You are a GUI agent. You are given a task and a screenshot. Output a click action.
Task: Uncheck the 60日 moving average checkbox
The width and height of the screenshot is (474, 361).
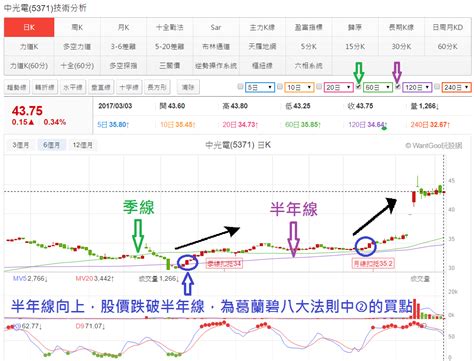pos(358,87)
